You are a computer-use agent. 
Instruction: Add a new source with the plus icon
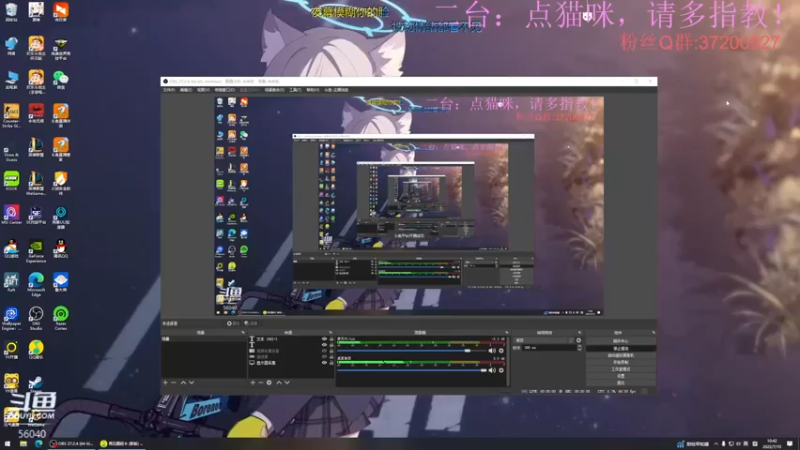(253, 383)
